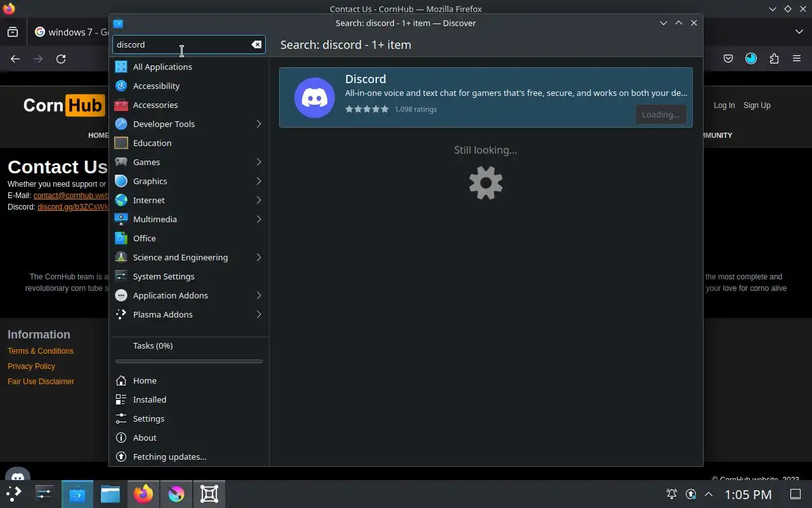This screenshot has width=812, height=508.
Task: Click the Developer Tools category icon
Action: (121, 124)
